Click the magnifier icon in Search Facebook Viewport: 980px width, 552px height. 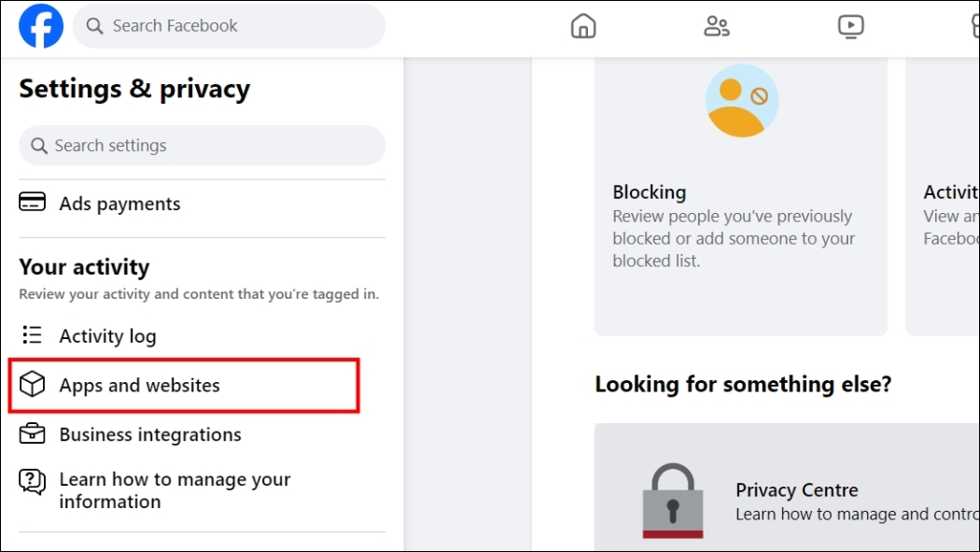pyautogui.click(x=94, y=26)
